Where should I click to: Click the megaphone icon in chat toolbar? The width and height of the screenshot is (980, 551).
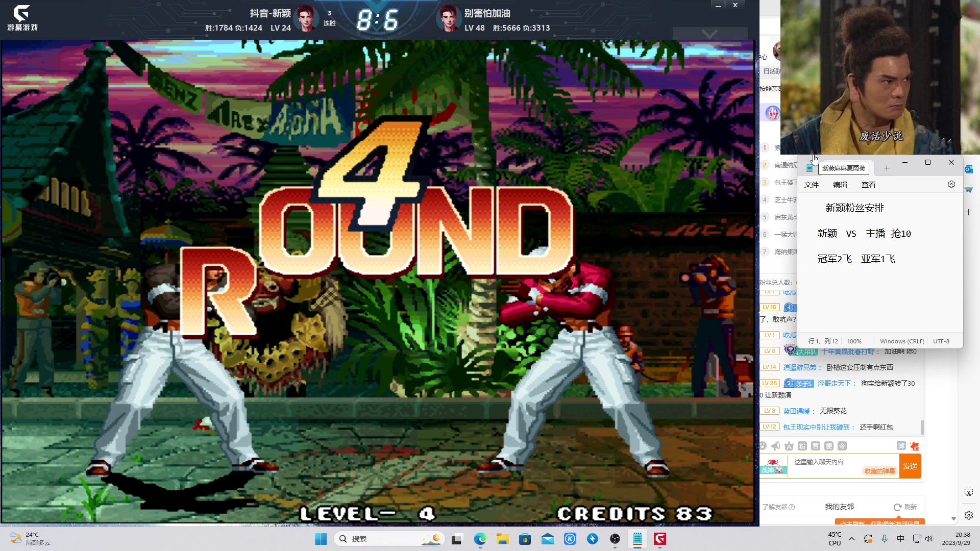(x=776, y=446)
